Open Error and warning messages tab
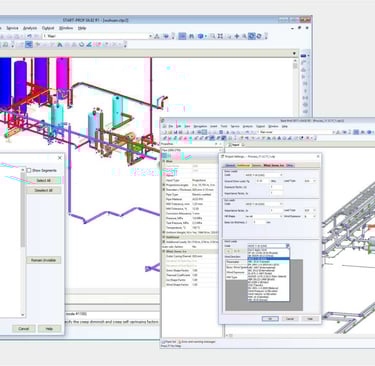Screen dimensions: 375x366 [197, 342]
